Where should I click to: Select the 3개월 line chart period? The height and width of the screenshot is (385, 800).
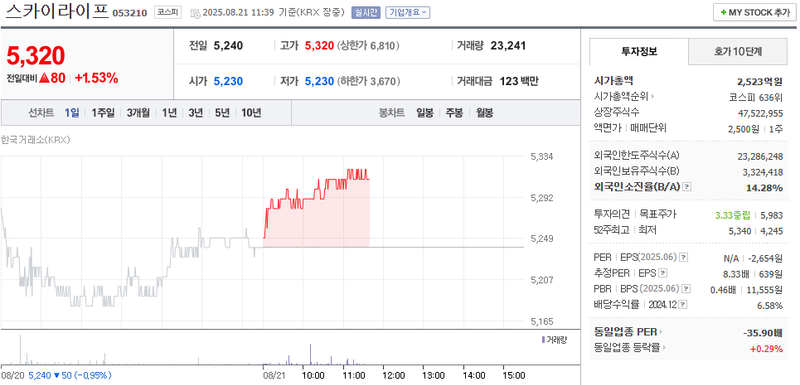(138, 113)
